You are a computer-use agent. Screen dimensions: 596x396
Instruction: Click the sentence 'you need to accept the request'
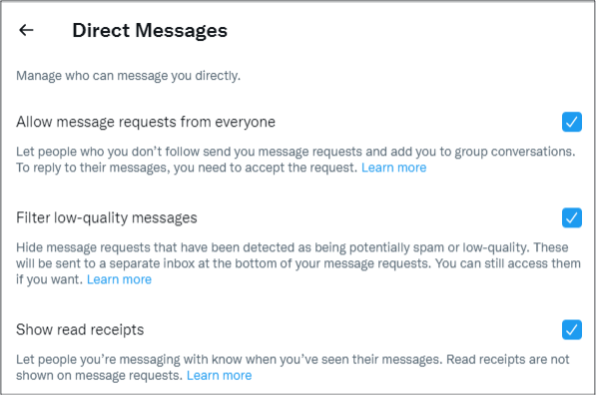click(266, 168)
